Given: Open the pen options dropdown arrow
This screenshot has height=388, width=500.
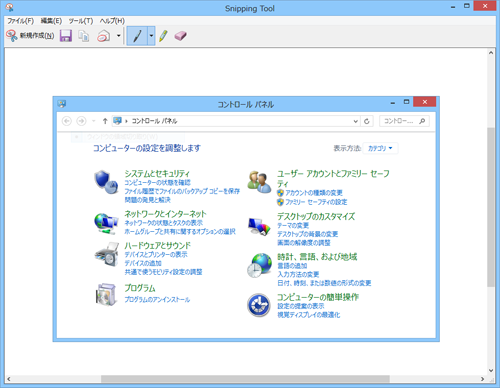Looking at the screenshot, I should click(x=151, y=36).
